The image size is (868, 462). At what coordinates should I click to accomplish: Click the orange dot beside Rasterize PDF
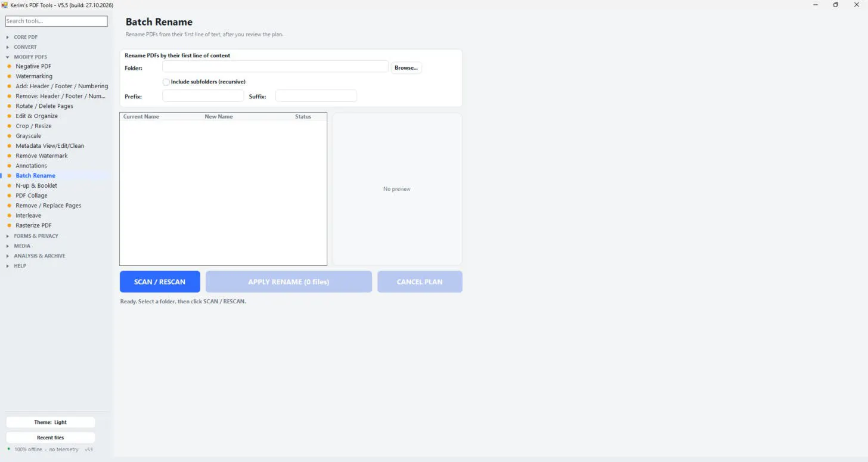(x=9, y=225)
